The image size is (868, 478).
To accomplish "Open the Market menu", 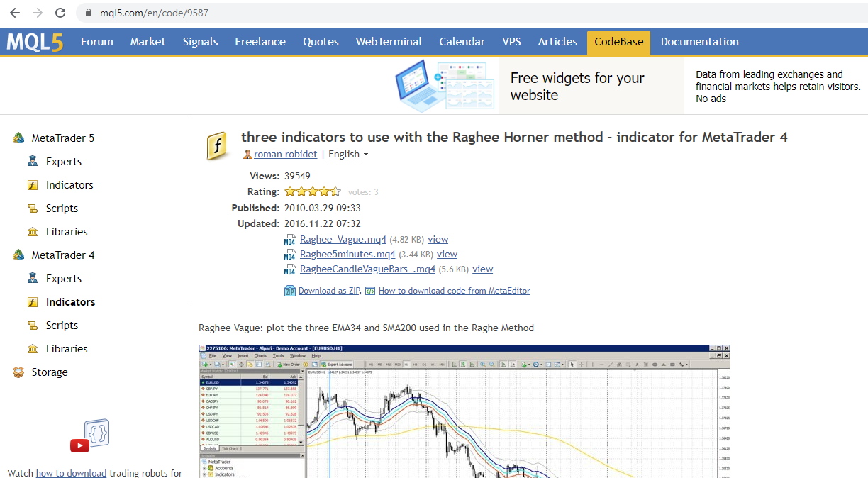I will tap(148, 42).
